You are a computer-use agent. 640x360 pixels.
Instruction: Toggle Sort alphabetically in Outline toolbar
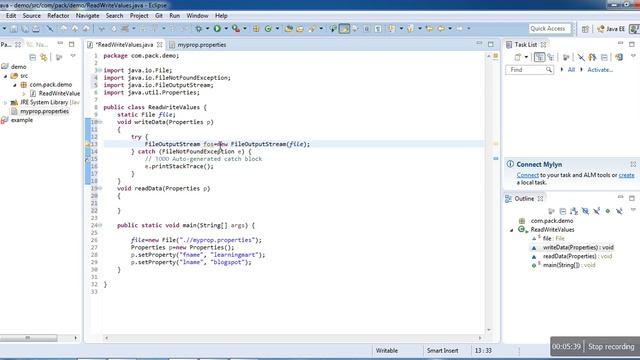click(574, 211)
